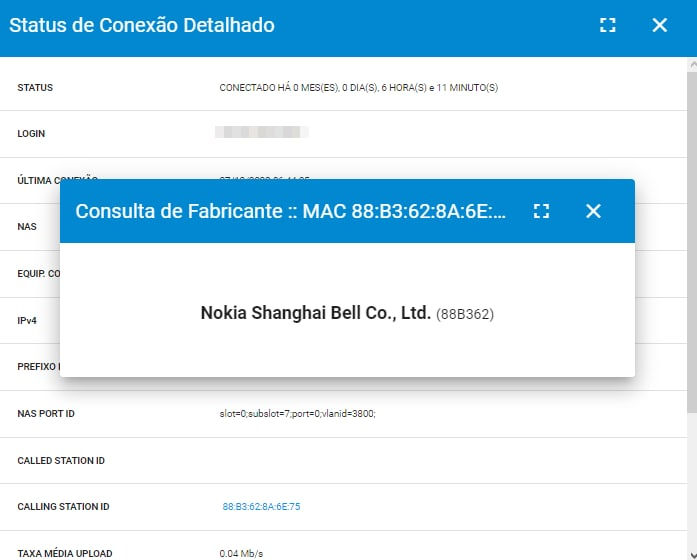This screenshot has width=697, height=560.
Task: Click the Nokia Shanghai Bell manufacturer name
Action: (315, 313)
